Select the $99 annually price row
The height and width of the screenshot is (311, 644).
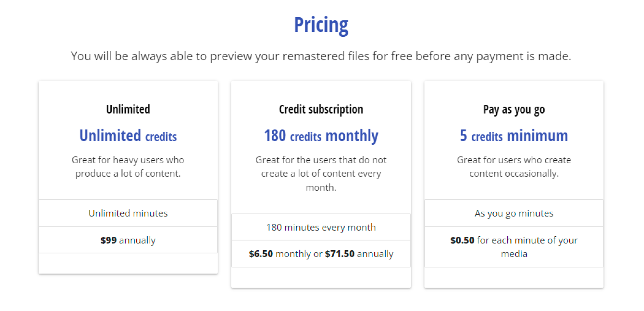point(128,240)
